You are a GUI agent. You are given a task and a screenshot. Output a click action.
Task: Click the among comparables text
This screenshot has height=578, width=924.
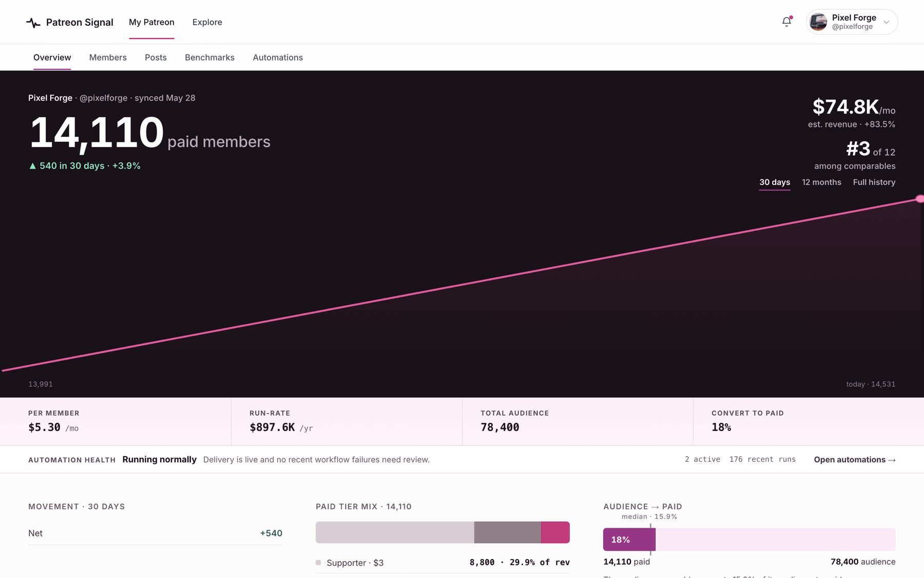[855, 166]
